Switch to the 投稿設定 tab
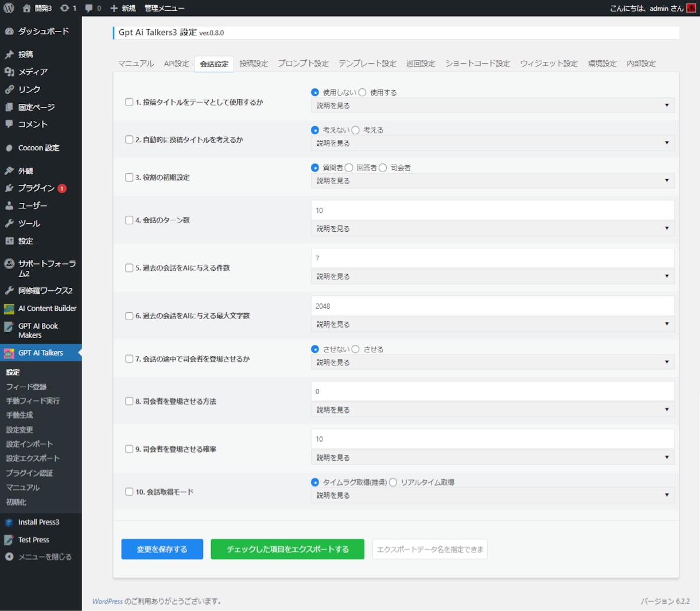This screenshot has height=611, width=700. pyautogui.click(x=254, y=64)
